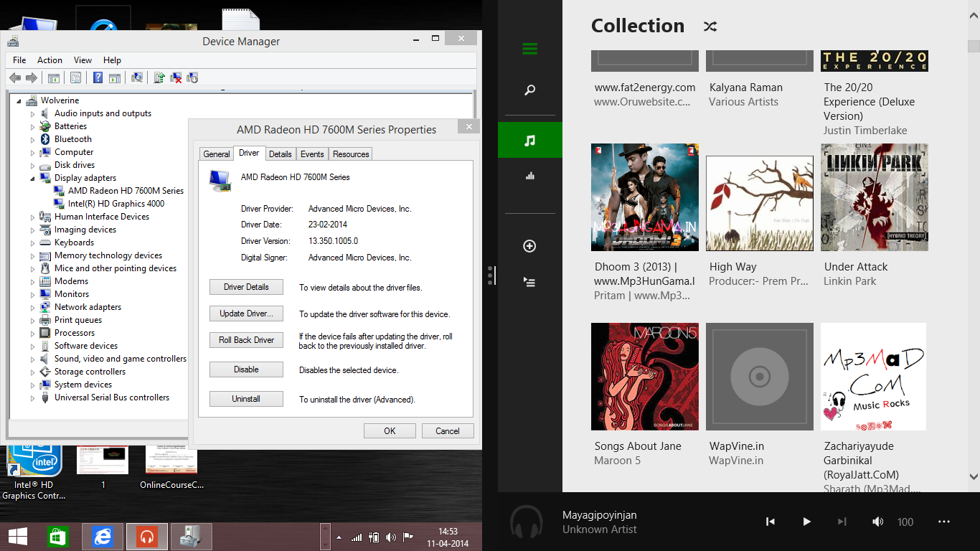Open the View menu in Device Manager
980x551 pixels.
click(83, 60)
